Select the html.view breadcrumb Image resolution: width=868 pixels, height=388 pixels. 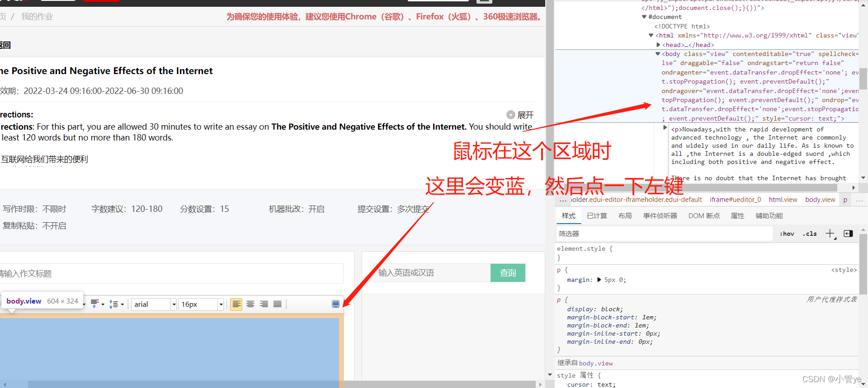(x=783, y=200)
